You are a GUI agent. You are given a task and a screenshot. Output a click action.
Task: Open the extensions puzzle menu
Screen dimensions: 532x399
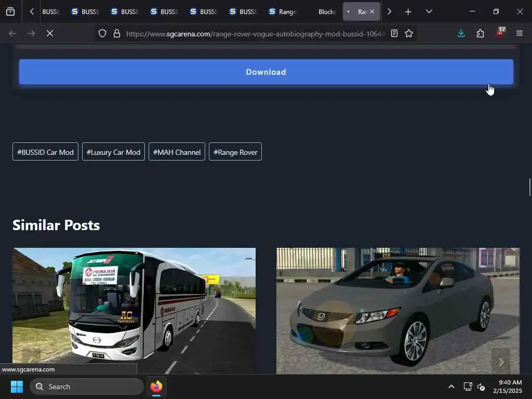[x=480, y=33]
